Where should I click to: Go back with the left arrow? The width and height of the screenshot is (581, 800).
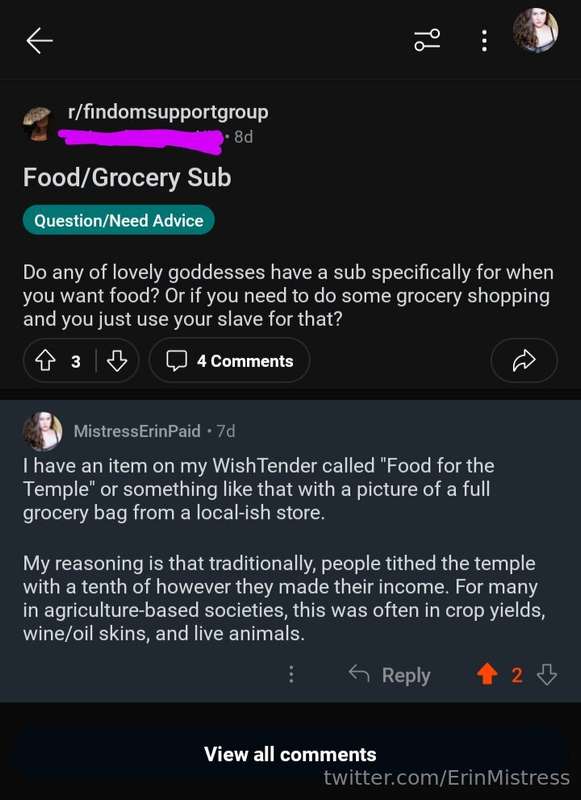pos(40,41)
